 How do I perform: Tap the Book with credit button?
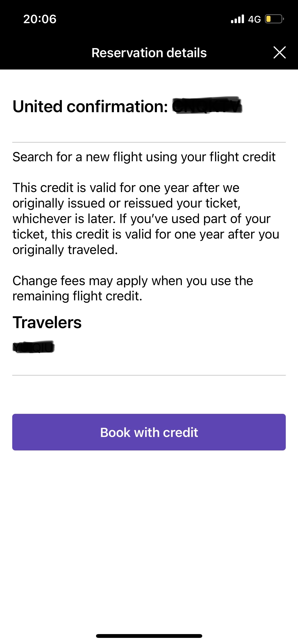pyautogui.click(x=149, y=432)
